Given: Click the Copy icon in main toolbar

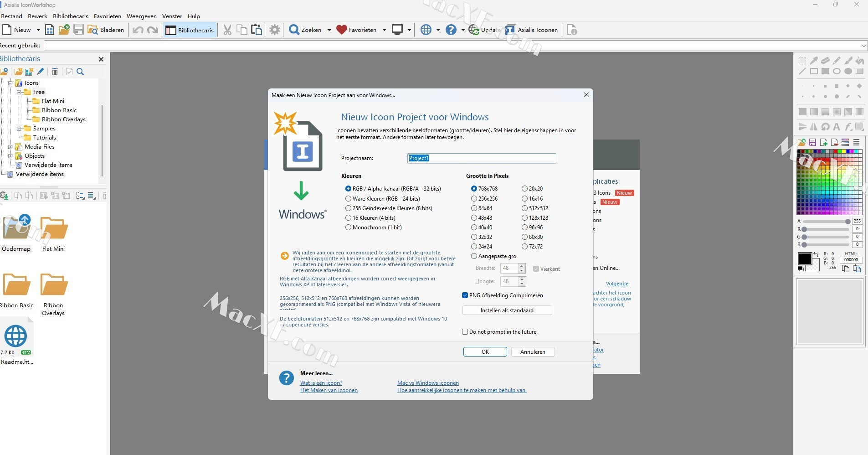Looking at the screenshot, I should (x=242, y=30).
